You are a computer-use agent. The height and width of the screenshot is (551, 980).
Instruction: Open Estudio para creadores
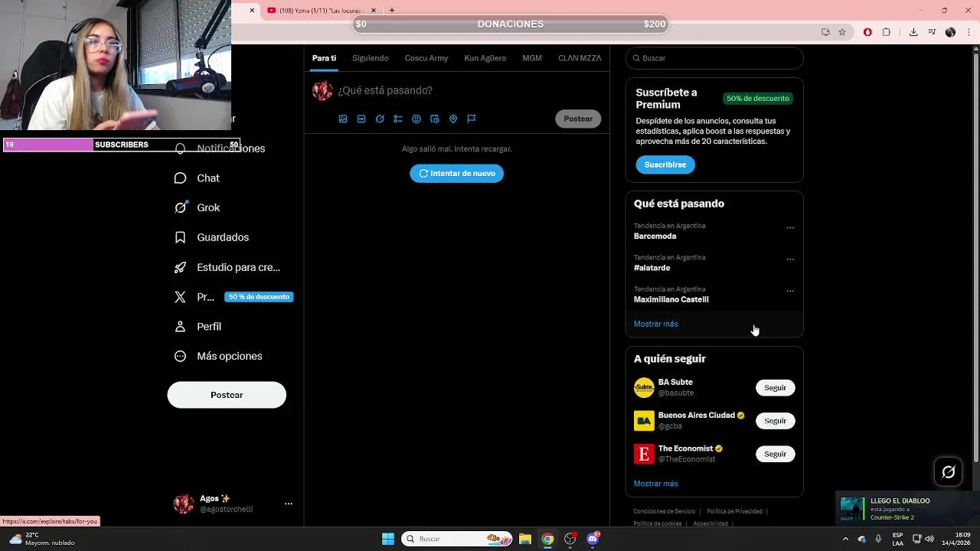(x=227, y=267)
